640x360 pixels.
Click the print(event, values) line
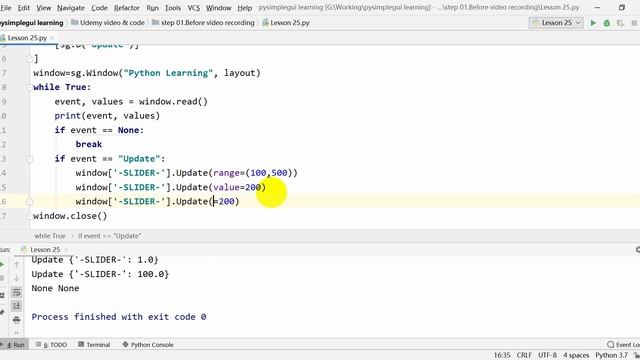click(107, 116)
